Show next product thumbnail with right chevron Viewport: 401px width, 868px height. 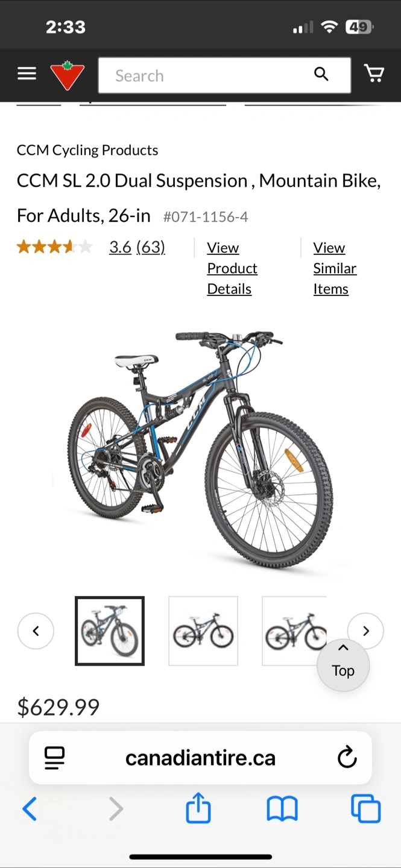pyautogui.click(x=365, y=631)
